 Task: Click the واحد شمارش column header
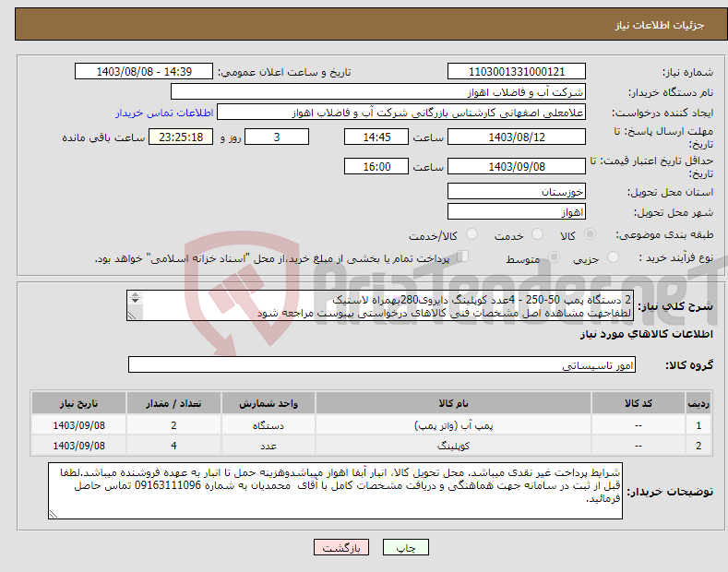[x=269, y=403]
